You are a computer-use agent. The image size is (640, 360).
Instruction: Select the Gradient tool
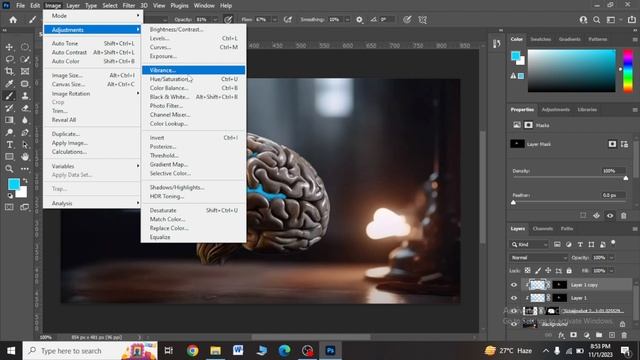click(x=9, y=120)
